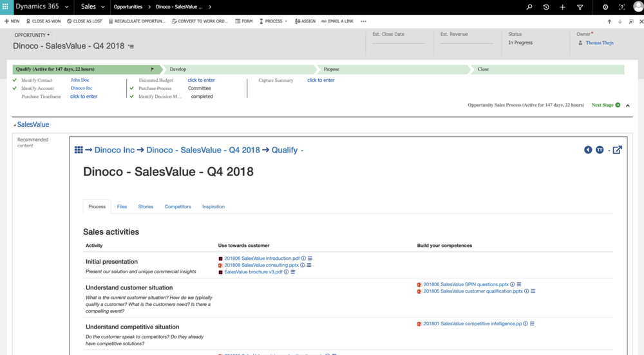Expand chevron after Dinoco - SalesValue breadcrumb
The width and height of the screenshot is (644, 355).
tap(210, 7)
